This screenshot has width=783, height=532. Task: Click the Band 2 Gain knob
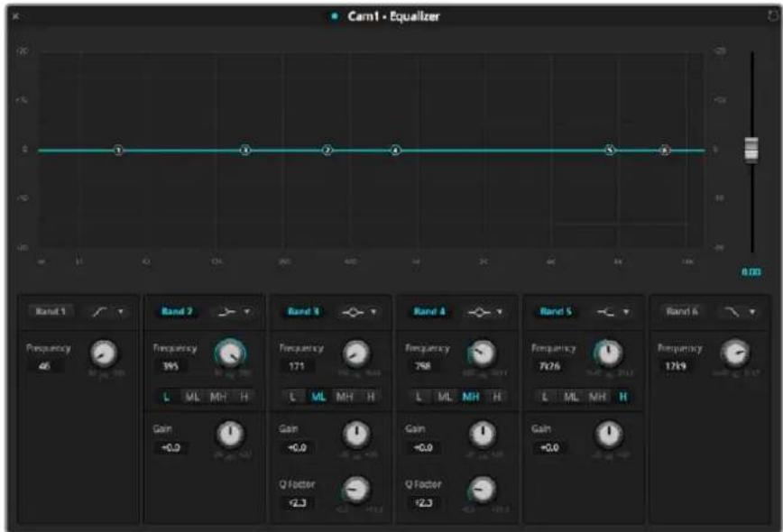tap(230, 435)
